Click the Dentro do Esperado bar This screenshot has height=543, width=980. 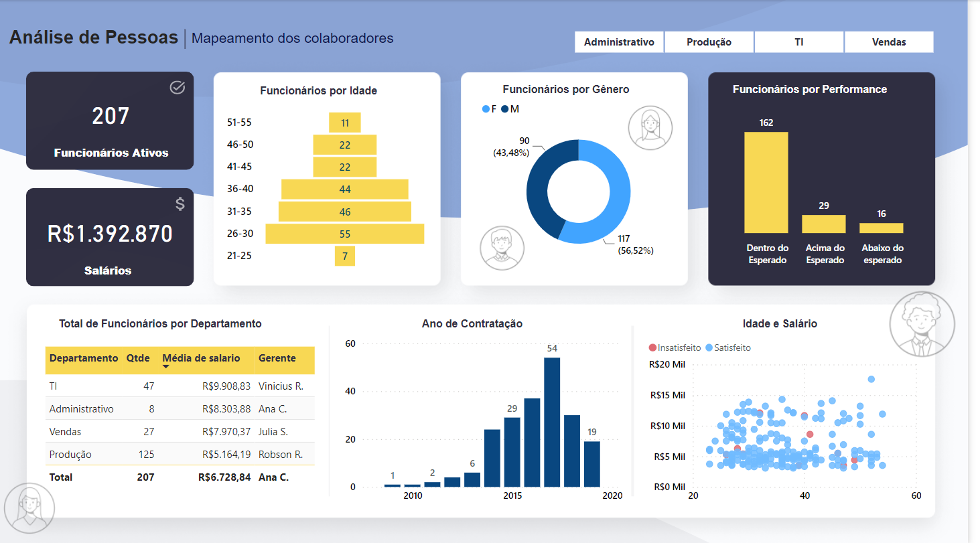coord(766,182)
